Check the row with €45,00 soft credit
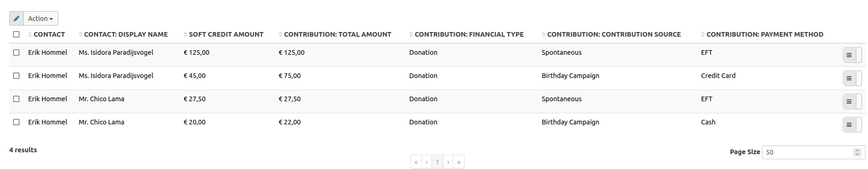This screenshot has width=868, height=169. point(16,76)
